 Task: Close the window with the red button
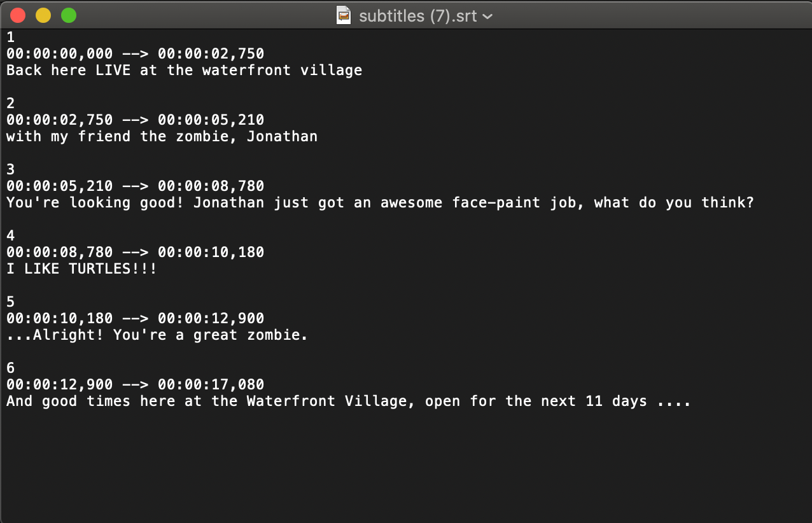pos(18,15)
